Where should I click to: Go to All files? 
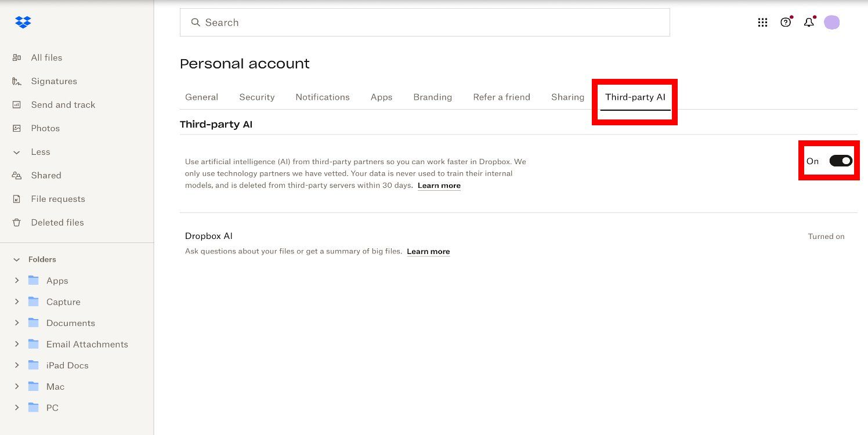click(x=46, y=57)
